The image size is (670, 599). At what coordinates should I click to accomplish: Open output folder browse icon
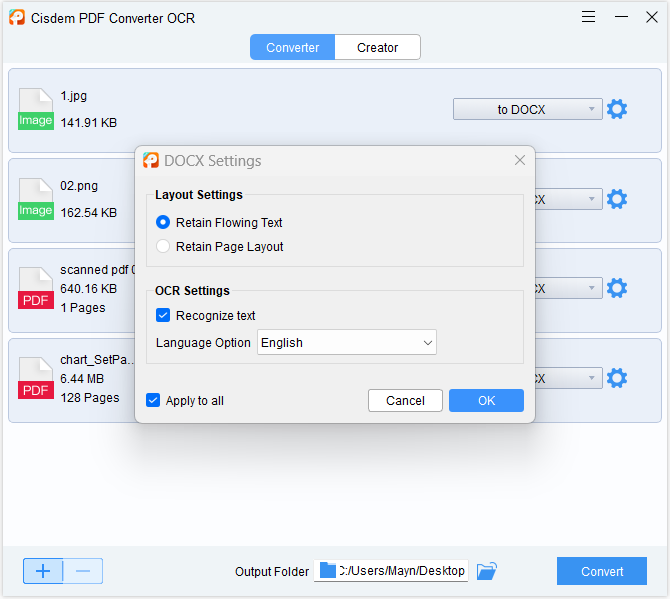point(486,571)
